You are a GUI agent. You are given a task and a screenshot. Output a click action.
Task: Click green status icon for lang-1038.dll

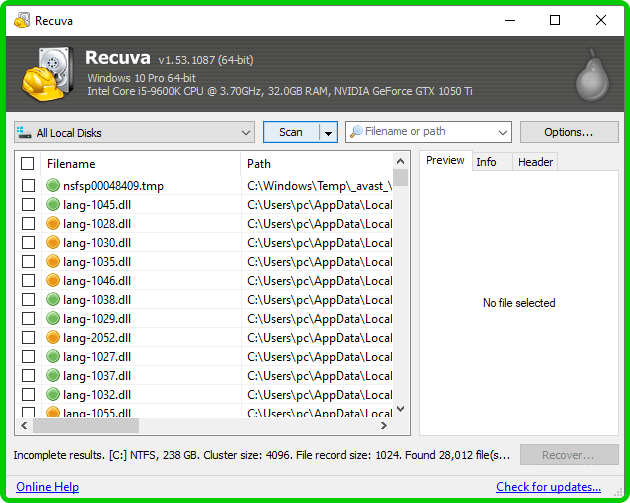(x=53, y=299)
